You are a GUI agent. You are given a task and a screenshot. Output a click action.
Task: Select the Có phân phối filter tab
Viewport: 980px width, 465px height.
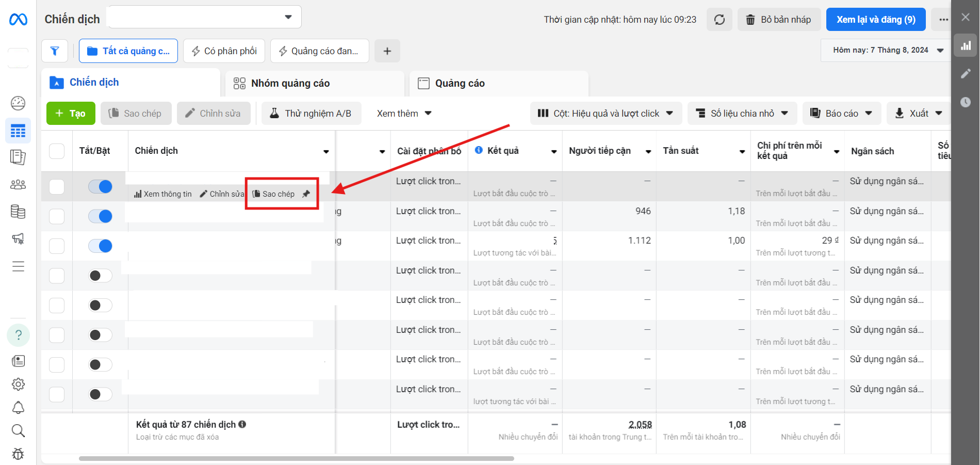pos(224,51)
